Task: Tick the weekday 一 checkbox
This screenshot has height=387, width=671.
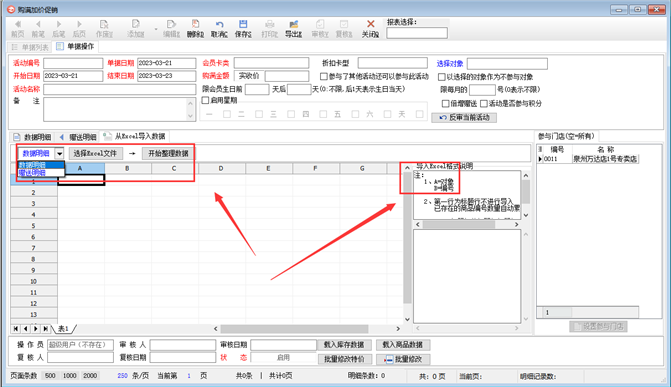Action: (x=227, y=114)
